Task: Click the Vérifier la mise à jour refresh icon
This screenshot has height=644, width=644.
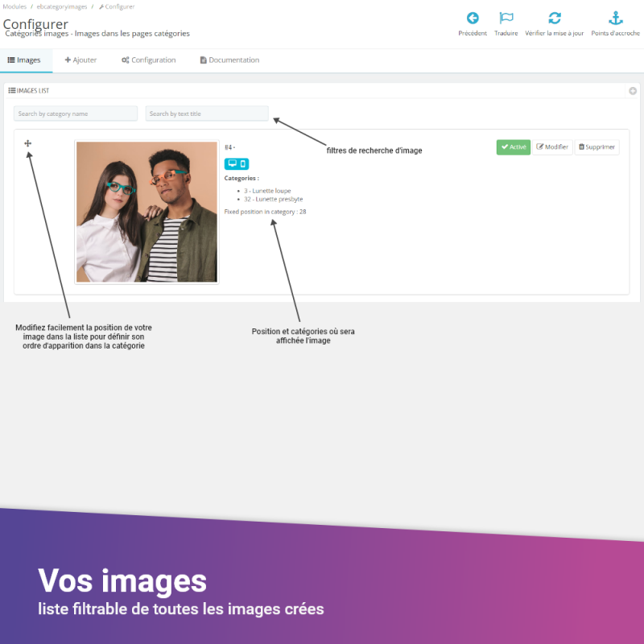Action: tap(555, 18)
